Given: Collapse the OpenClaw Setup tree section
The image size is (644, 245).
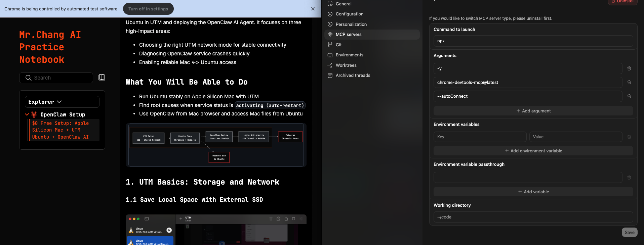Looking at the screenshot, I should [x=27, y=114].
